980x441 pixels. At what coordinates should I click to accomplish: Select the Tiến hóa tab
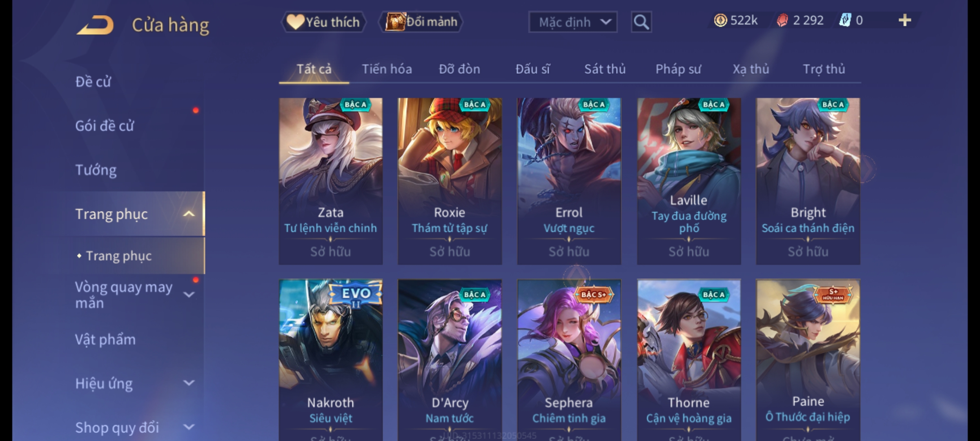coord(387,69)
